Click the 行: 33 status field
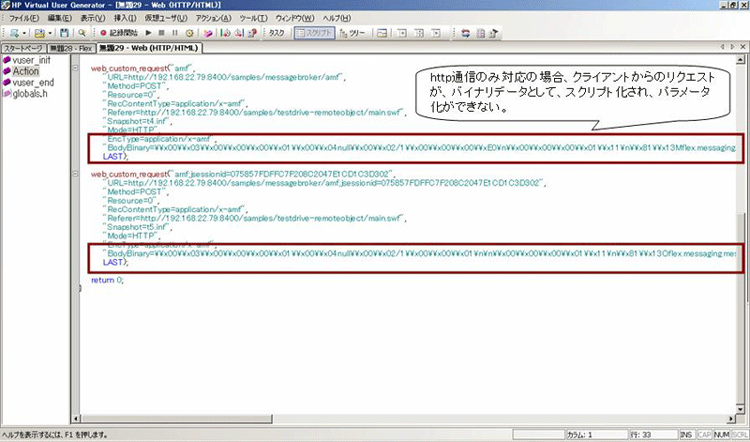Image resolution: width=750 pixels, height=442 pixels. click(x=653, y=435)
